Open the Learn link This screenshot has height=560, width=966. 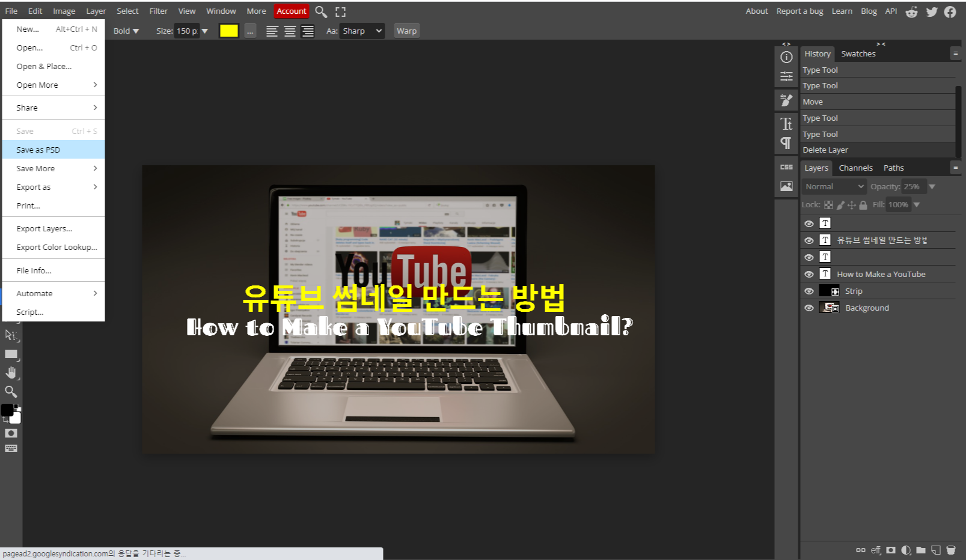click(842, 11)
